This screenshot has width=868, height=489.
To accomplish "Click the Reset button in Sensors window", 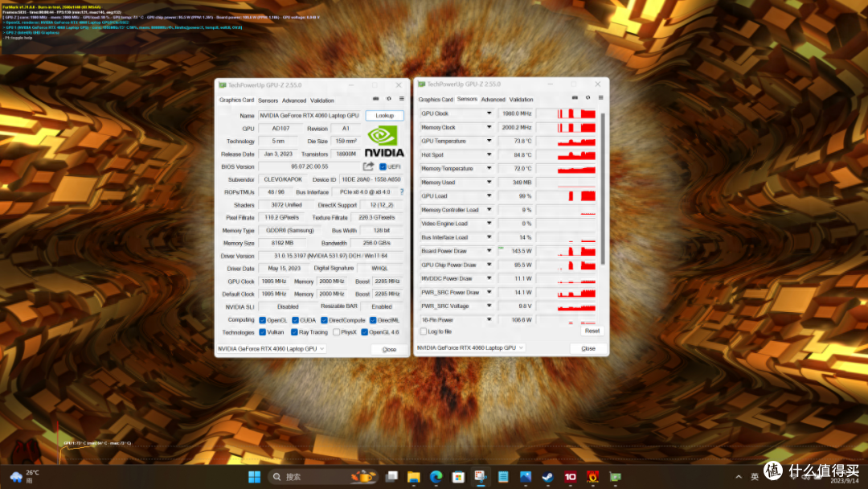I will click(592, 331).
